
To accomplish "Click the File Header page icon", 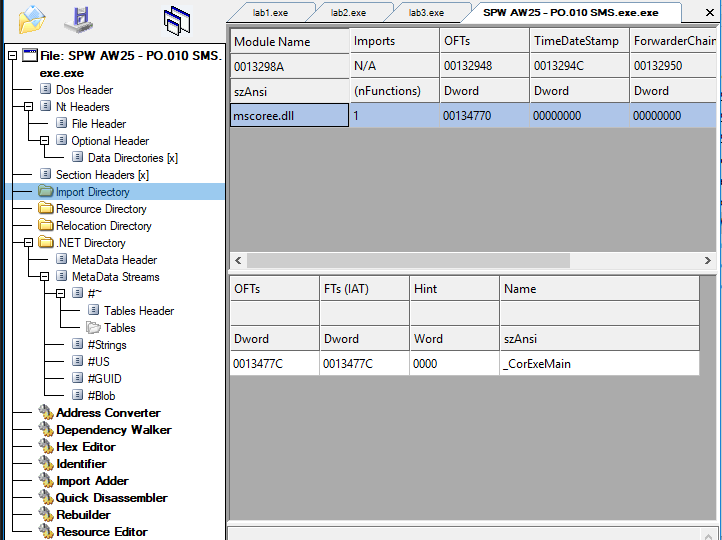I will (61, 123).
